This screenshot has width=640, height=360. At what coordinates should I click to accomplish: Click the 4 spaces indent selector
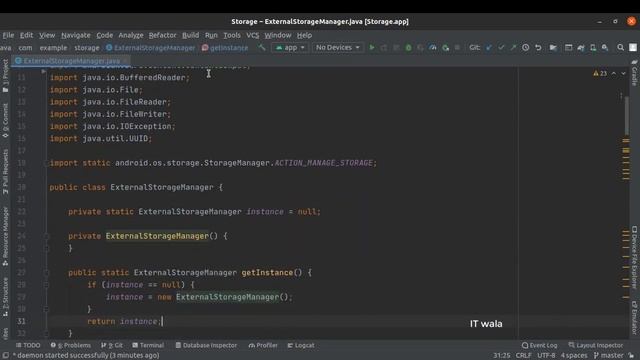[573, 356]
